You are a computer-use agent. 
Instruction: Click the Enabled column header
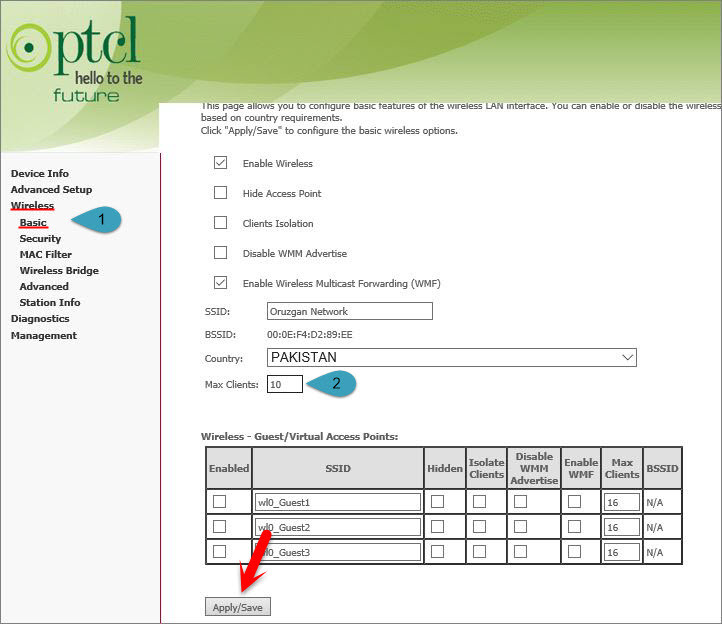[229, 468]
